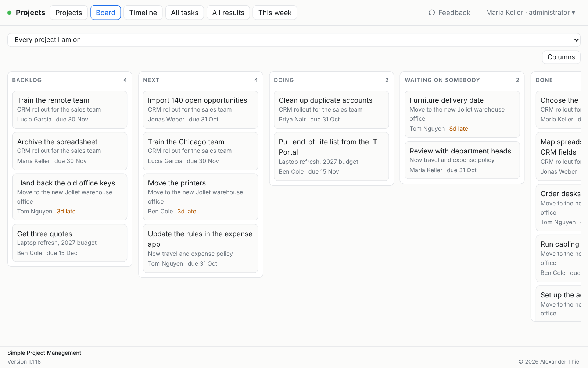Click 'Priya Nair' assignee name

[x=292, y=120]
